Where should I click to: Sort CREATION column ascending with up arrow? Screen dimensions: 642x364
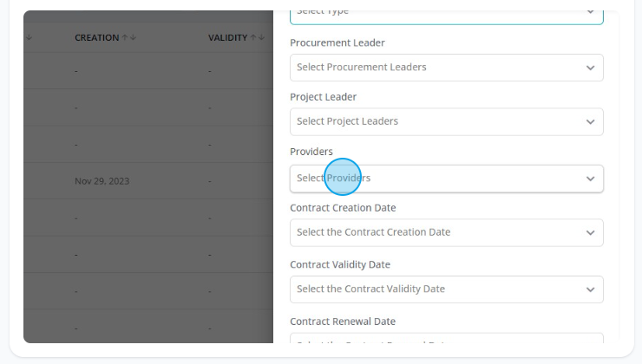(x=125, y=37)
